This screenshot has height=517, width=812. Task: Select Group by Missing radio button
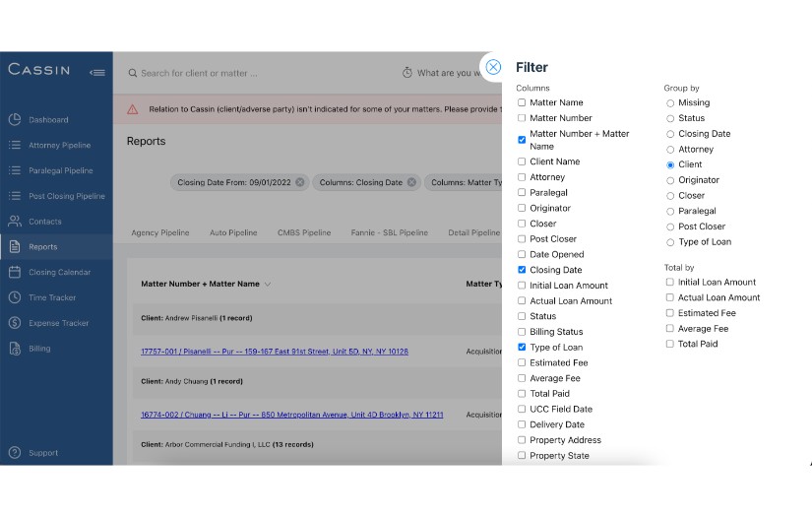(x=670, y=103)
